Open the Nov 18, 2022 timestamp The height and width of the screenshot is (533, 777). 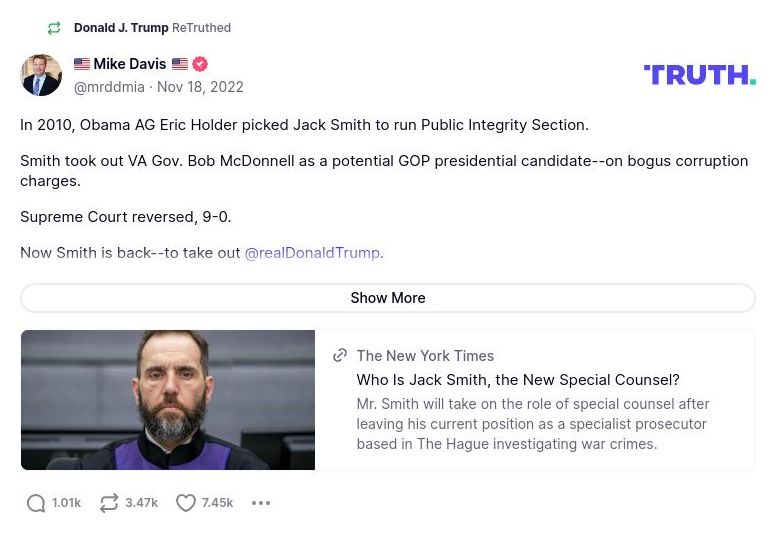coord(200,87)
